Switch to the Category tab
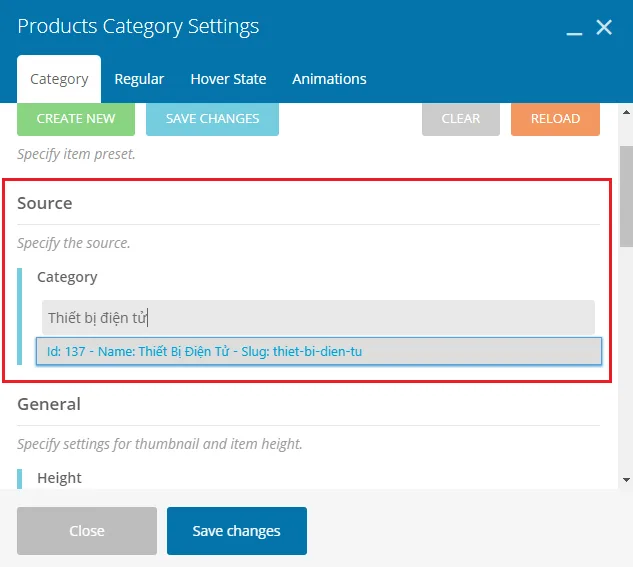The width and height of the screenshot is (633, 567). point(59,79)
